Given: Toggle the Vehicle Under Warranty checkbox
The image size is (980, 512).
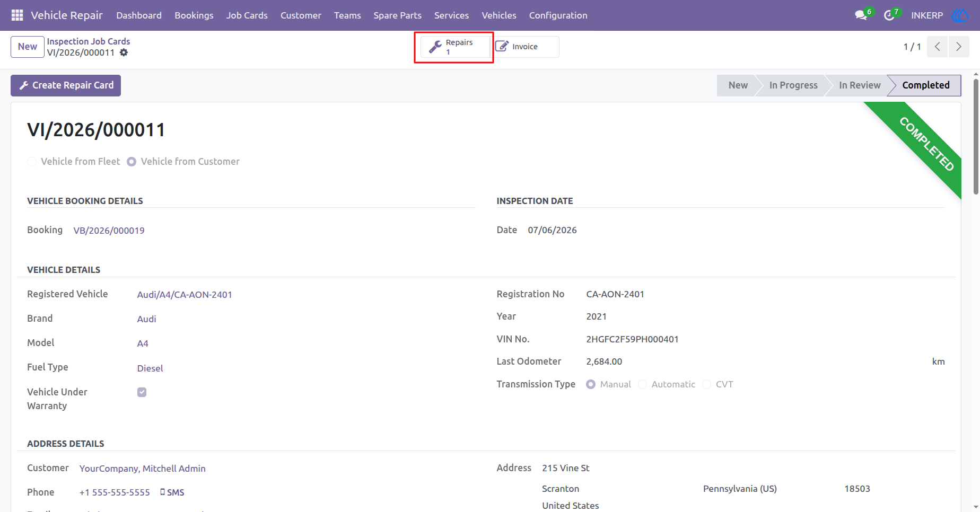Looking at the screenshot, I should (142, 392).
